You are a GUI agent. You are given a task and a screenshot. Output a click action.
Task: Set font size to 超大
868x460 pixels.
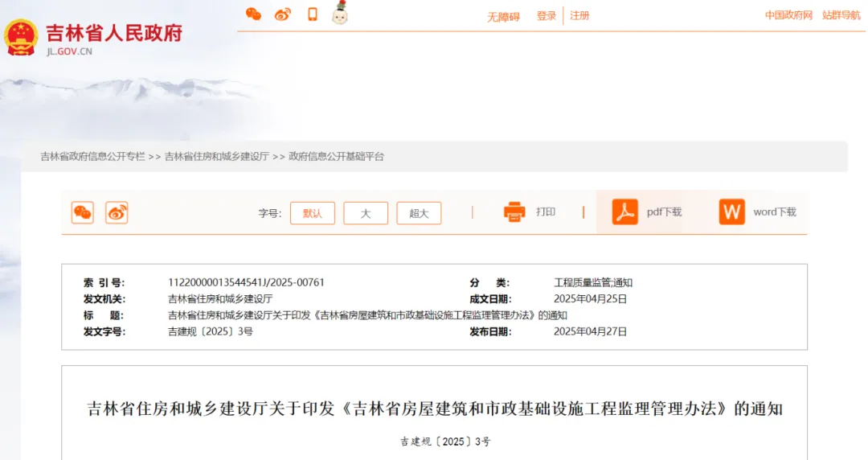click(x=419, y=213)
